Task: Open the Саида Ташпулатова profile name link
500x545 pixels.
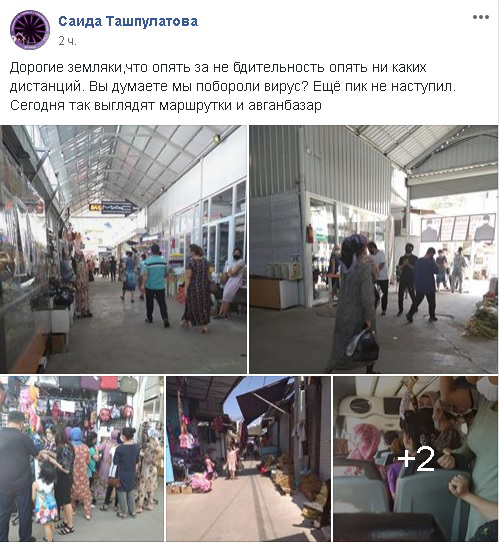Action: 128,22
